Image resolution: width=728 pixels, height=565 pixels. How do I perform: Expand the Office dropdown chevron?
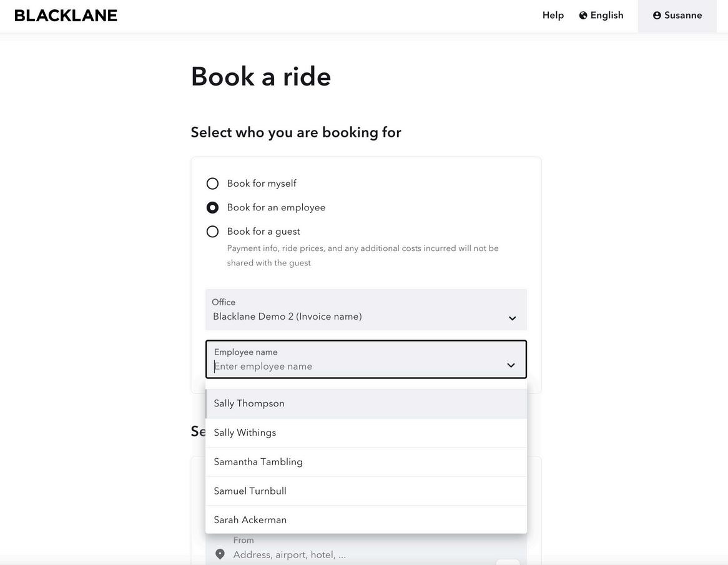pyautogui.click(x=512, y=318)
